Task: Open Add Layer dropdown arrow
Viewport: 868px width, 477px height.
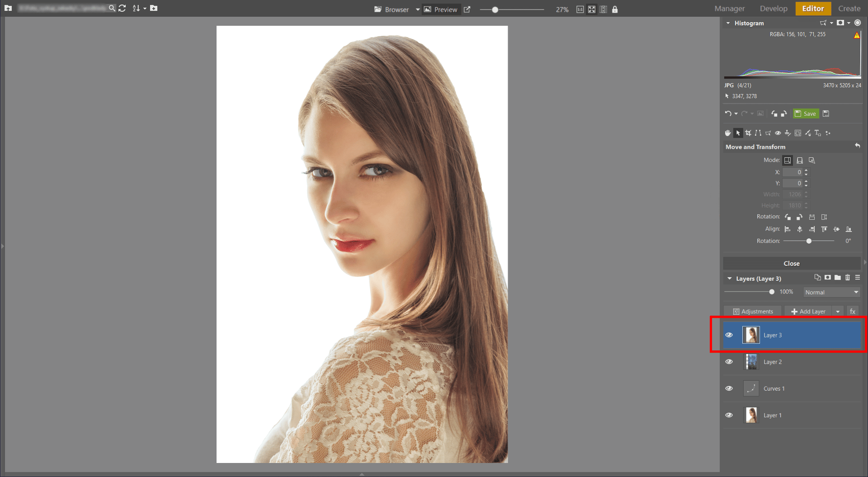Action: coord(838,312)
